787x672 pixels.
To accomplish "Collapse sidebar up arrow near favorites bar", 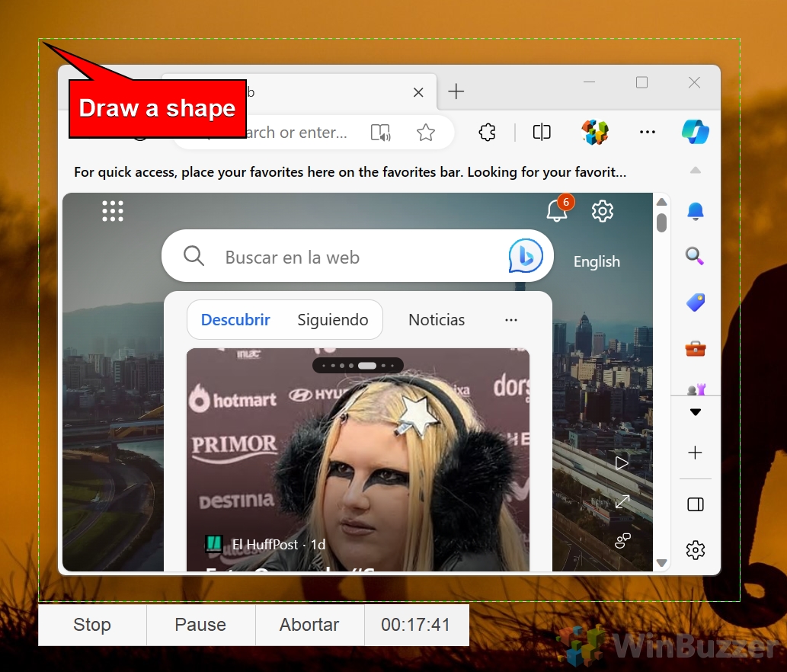I will click(x=695, y=171).
